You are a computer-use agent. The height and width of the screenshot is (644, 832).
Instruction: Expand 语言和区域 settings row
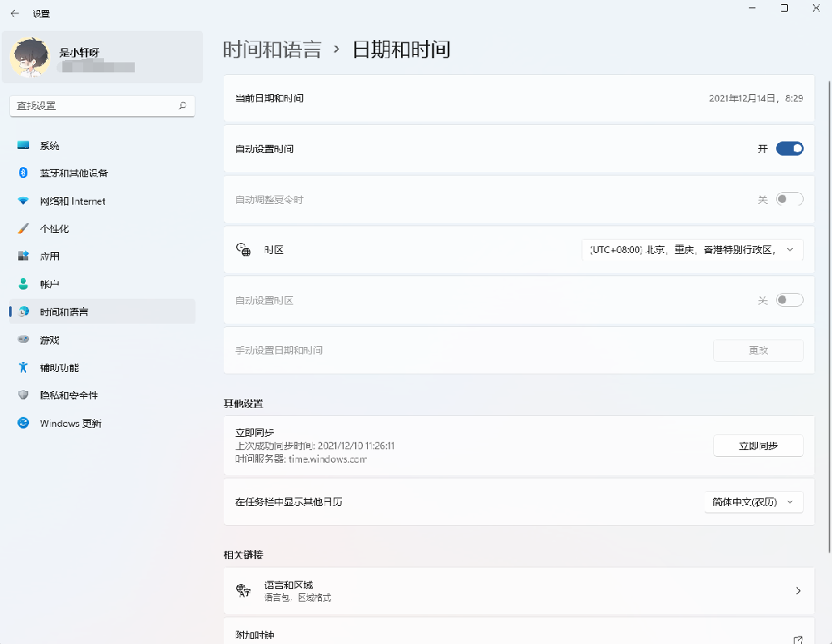(x=519, y=591)
